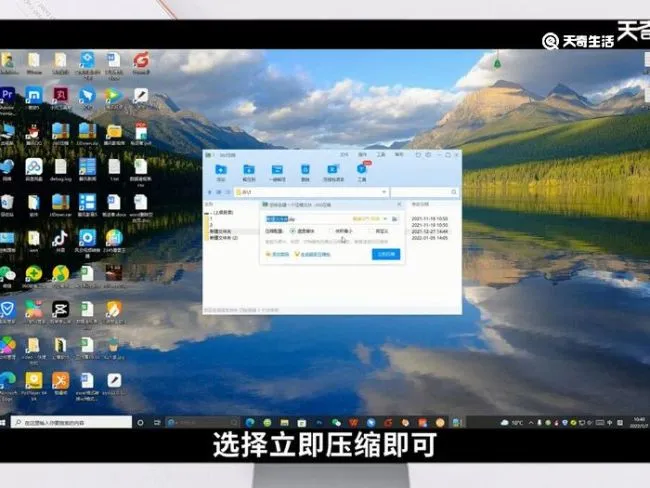The image size is (650, 488).
Task: Click the taskbar search box
Action: coord(71,422)
